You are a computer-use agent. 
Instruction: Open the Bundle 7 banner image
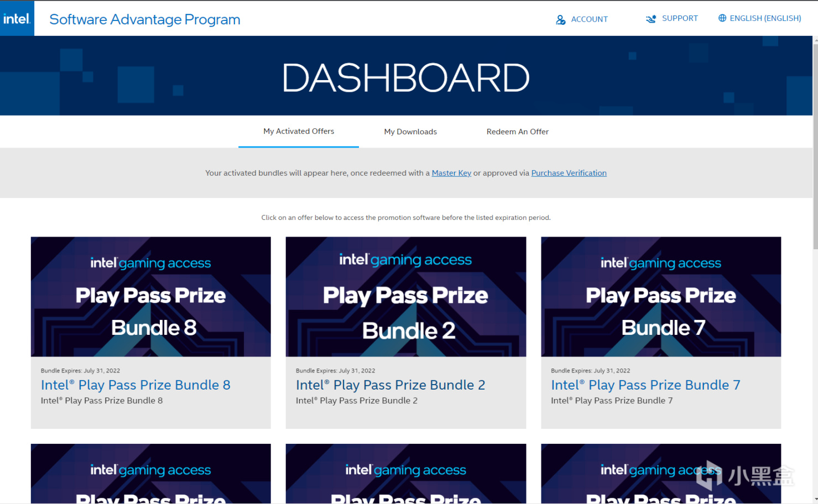point(661,297)
